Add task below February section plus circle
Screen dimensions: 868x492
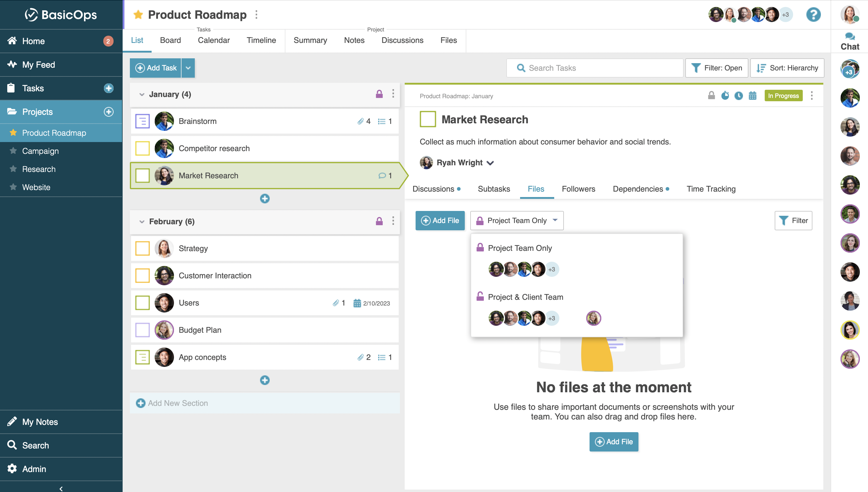coord(265,380)
